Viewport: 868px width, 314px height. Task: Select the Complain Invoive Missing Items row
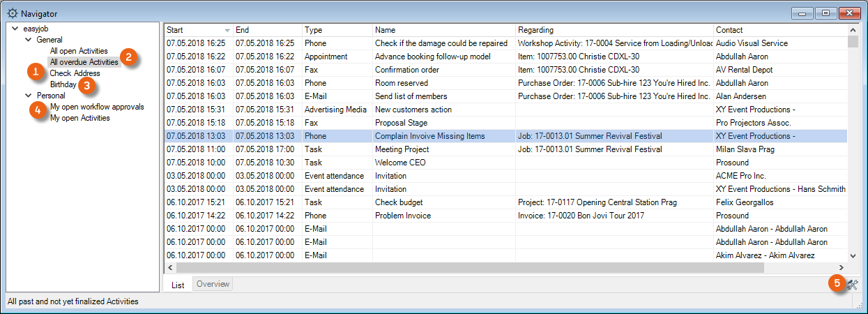tap(429, 136)
